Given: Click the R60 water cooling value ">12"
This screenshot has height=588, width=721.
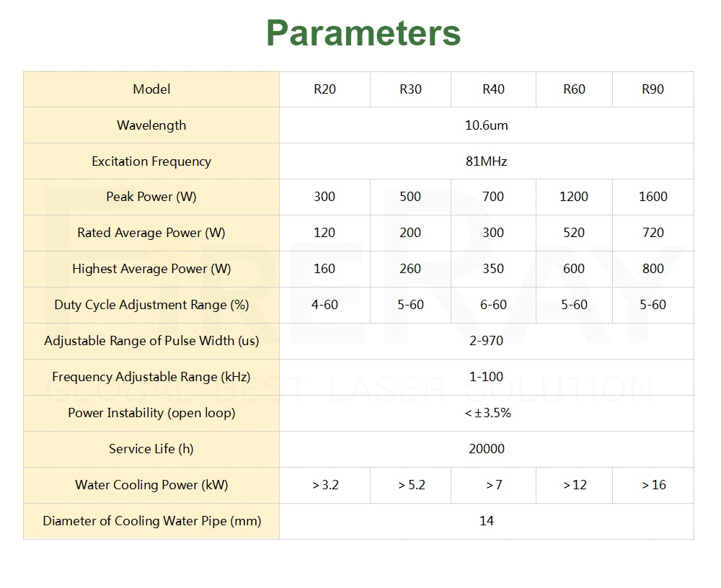Looking at the screenshot, I should [x=575, y=485].
